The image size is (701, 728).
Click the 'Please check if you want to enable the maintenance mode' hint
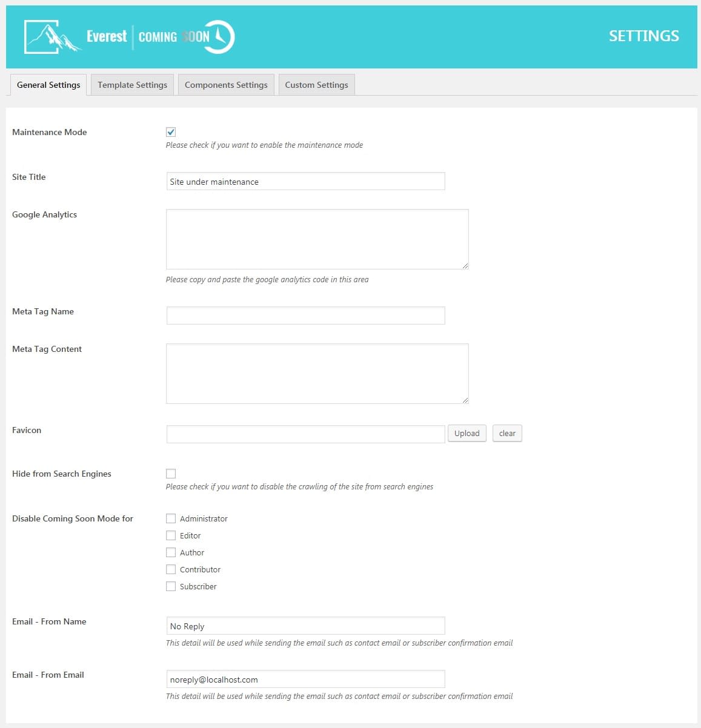pos(265,145)
